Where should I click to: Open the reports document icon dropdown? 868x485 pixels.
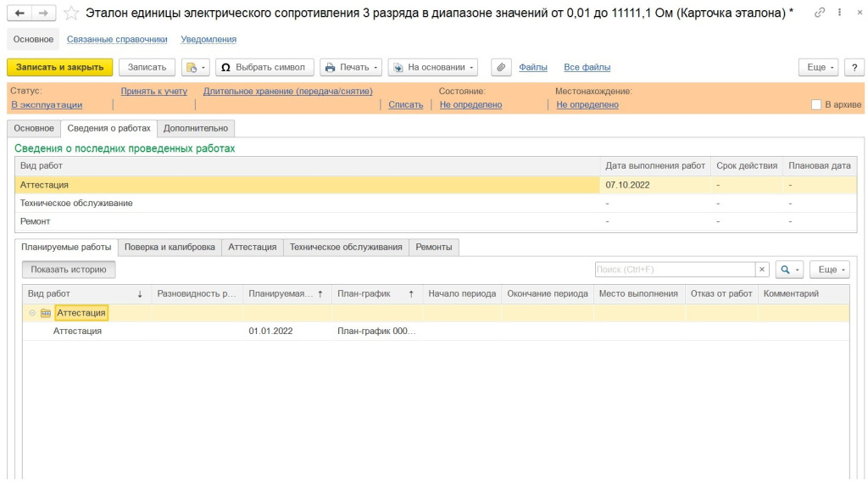tap(196, 67)
